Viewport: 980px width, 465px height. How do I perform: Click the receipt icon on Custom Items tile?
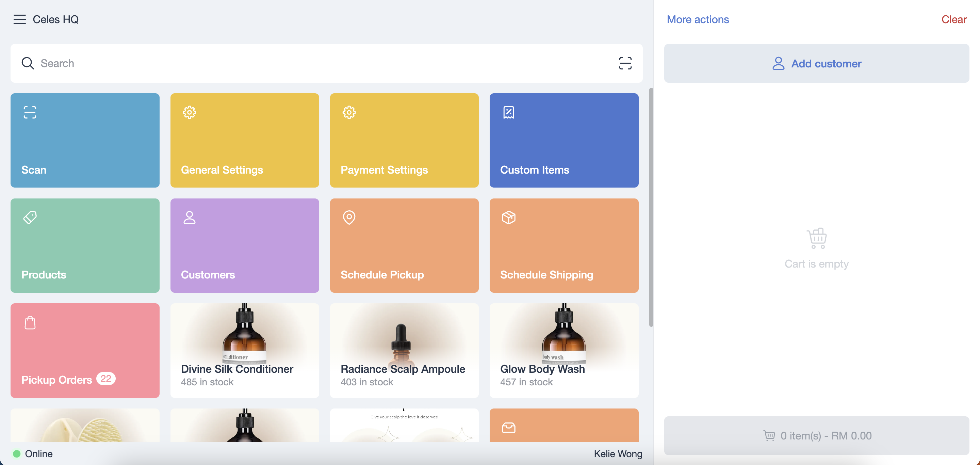coord(509,112)
